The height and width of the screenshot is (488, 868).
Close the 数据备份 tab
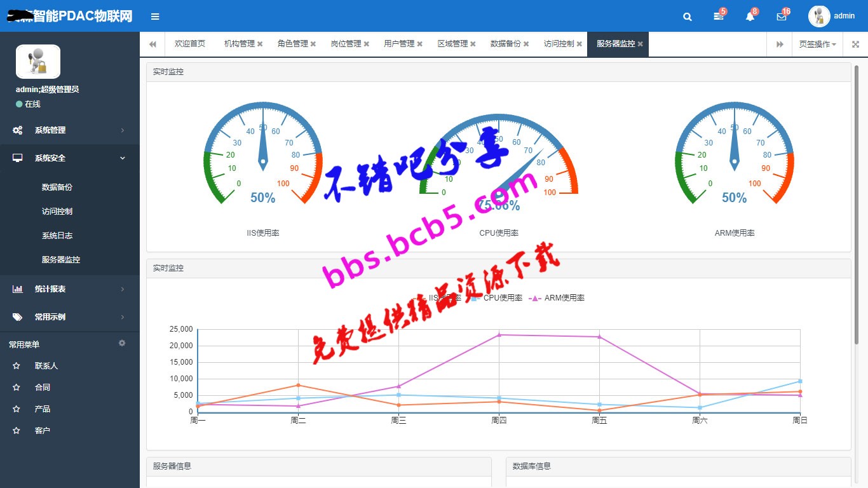point(526,44)
